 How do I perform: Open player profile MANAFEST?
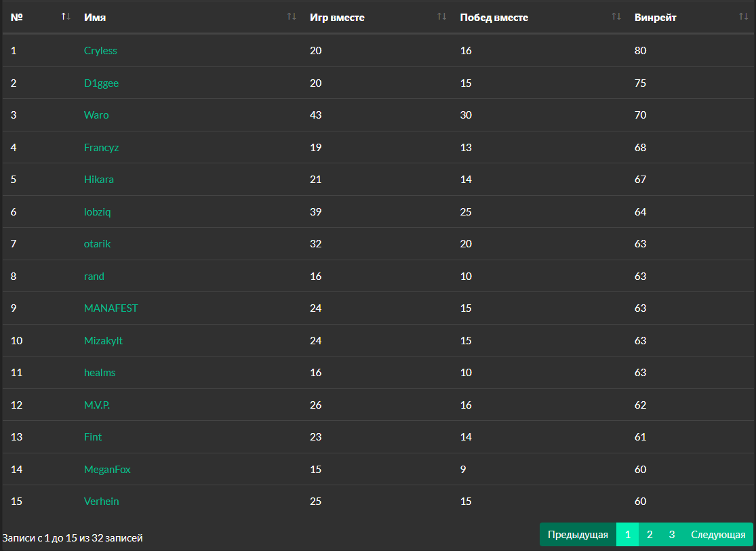tap(111, 308)
